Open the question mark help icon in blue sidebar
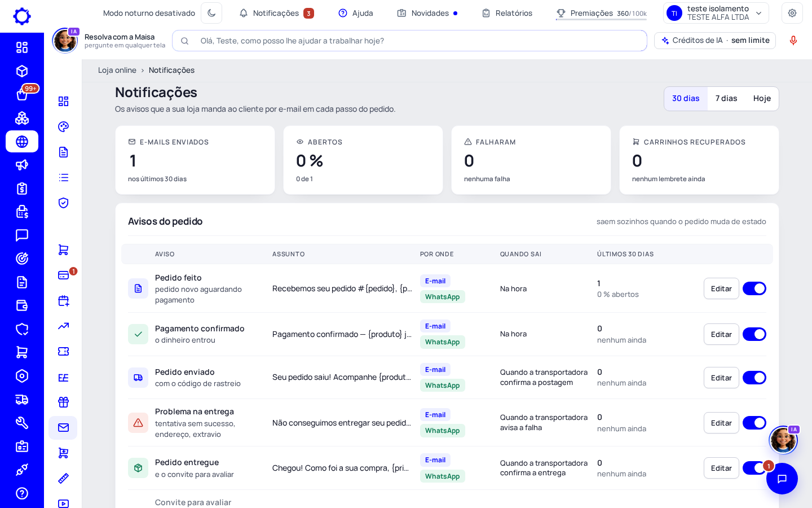Viewport: 812px width, 508px height. tap(22, 493)
